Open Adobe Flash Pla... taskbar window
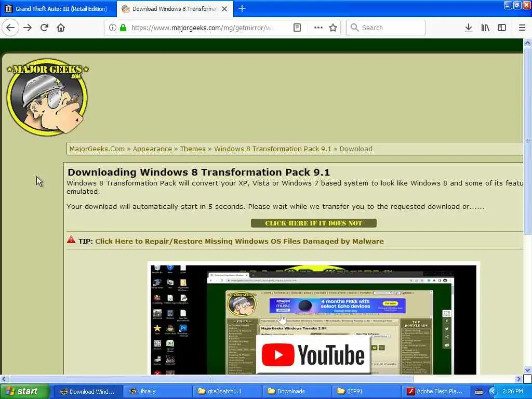 click(x=435, y=392)
